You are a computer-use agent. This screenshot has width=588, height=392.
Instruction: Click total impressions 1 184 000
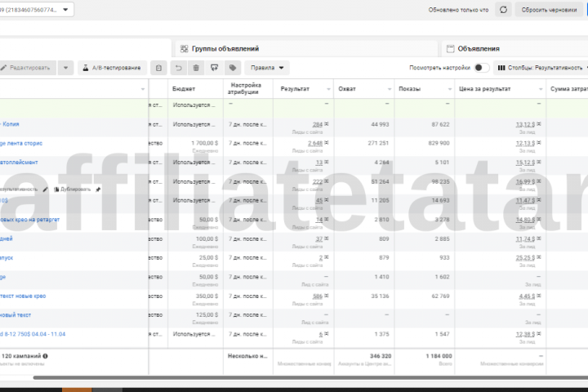coord(439,356)
